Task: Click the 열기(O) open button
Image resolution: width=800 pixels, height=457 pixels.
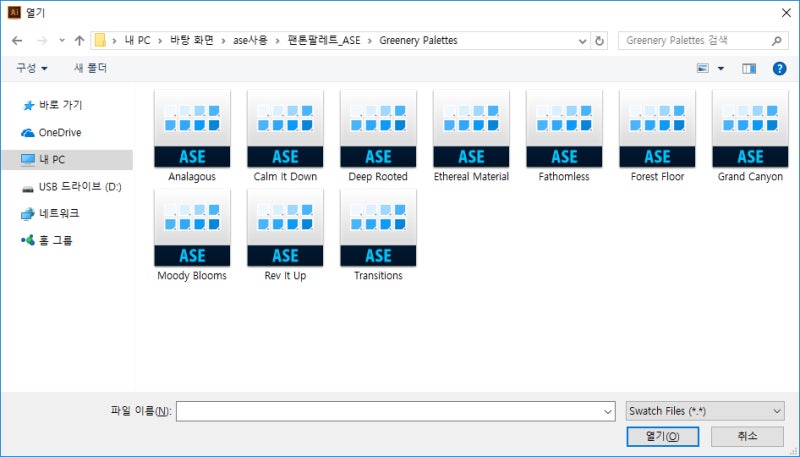Action: [663, 437]
